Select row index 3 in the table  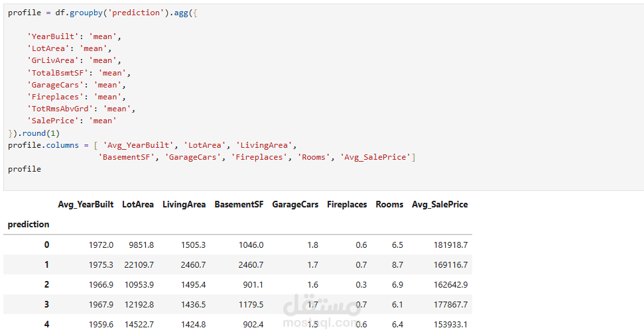click(46, 304)
